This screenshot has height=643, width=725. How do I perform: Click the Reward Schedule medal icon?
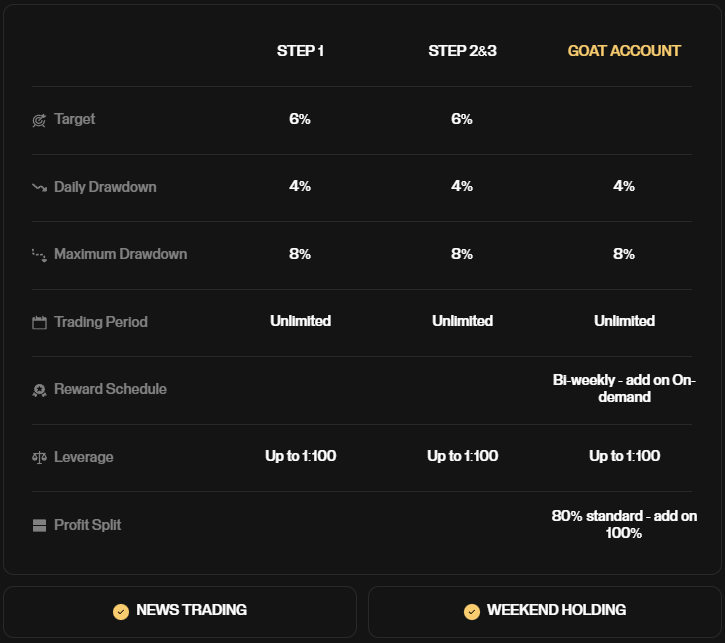(x=39, y=390)
